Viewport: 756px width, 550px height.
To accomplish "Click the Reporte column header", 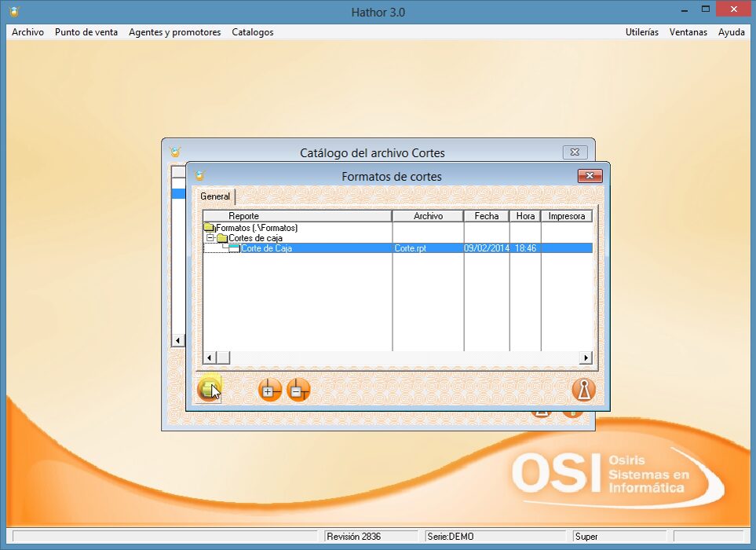I will tap(297, 216).
